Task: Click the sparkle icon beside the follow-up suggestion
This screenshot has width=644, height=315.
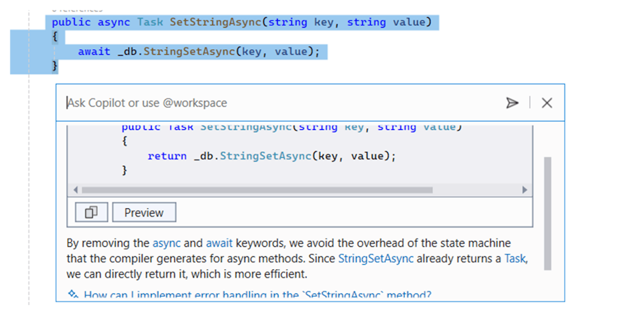Action: (x=73, y=294)
